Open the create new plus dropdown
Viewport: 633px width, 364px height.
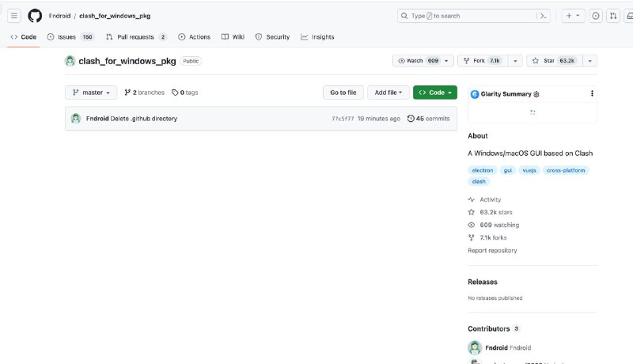[573, 16]
